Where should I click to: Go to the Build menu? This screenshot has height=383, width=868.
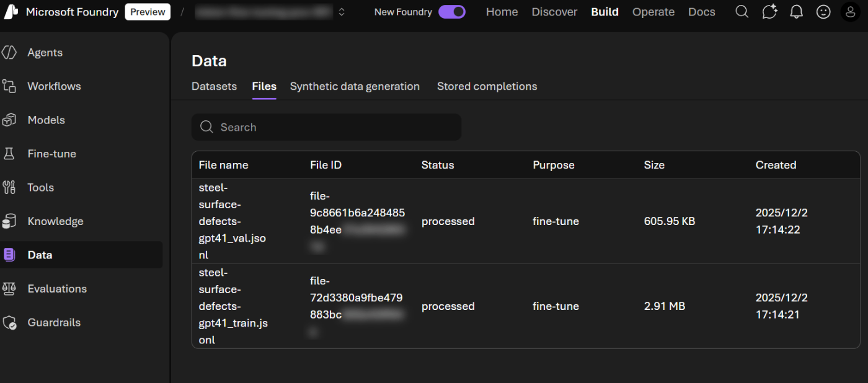click(604, 12)
